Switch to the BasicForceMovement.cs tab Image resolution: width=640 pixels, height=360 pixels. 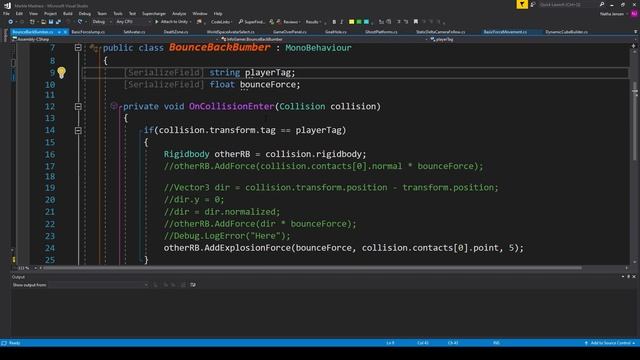[505, 32]
